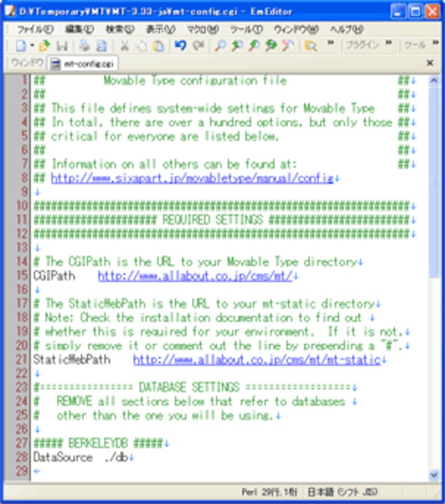Viewport: 445px width, 504px height.
Task: Print the document using printer icon
Action: coord(85,46)
